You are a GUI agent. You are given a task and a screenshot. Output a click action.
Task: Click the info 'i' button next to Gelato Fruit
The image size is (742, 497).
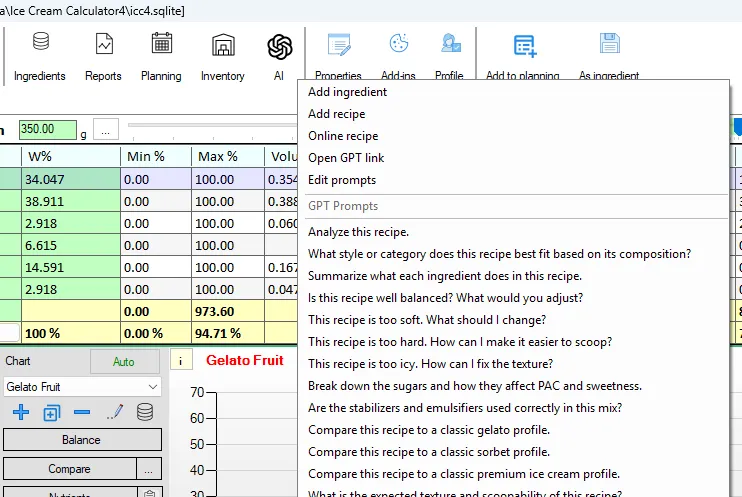tap(181, 361)
